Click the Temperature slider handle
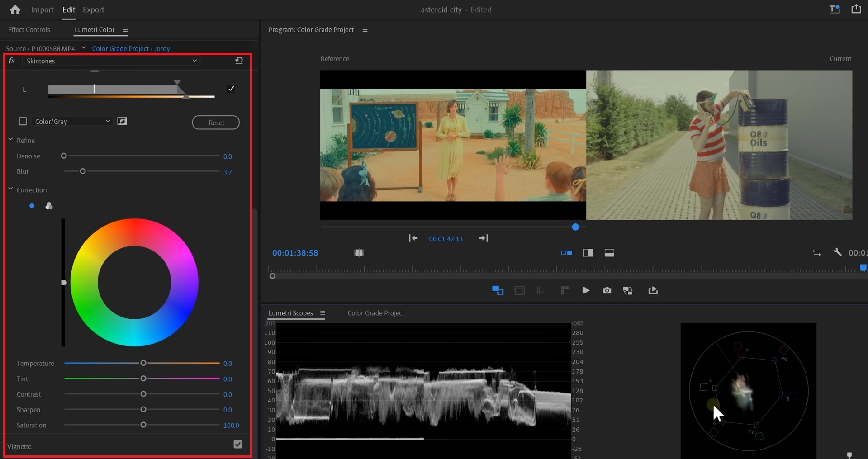This screenshot has height=459, width=868. [x=143, y=363]
